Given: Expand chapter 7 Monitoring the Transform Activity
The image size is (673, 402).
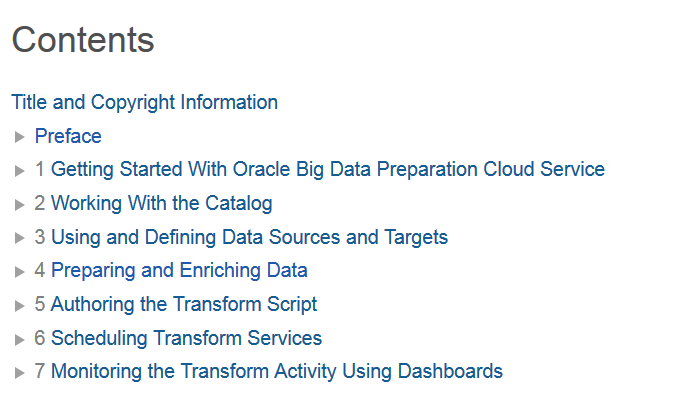Looking at the screenshot, I should 19,373.
